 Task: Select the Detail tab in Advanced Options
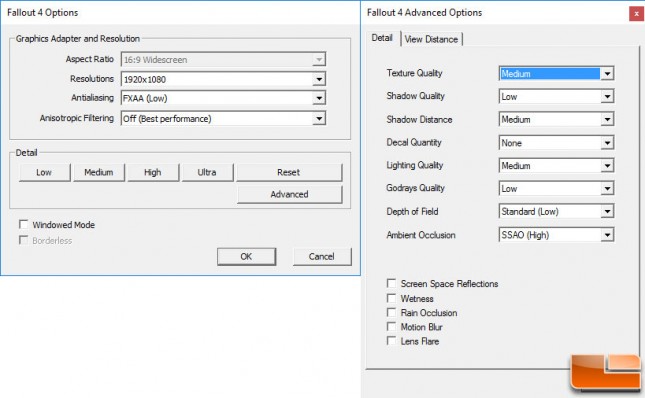click(x=382, y=38)
